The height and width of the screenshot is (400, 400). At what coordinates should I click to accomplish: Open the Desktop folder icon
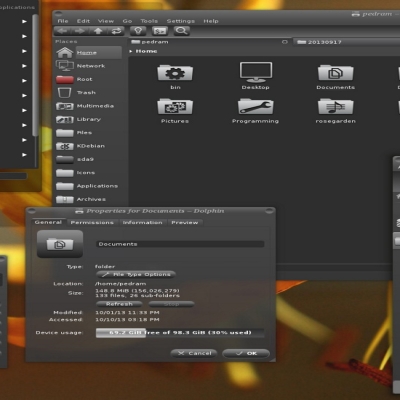point(256,72)
